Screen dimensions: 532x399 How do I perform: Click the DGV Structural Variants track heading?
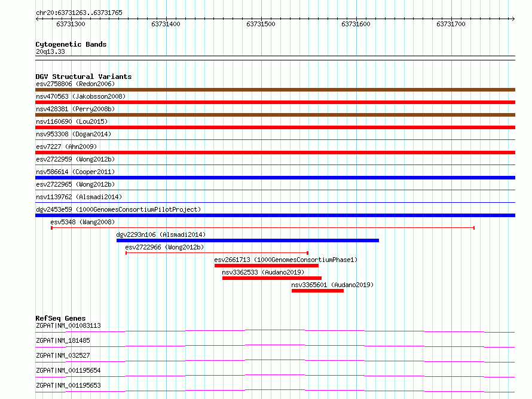pyautogui.click(x=84, y=77)
